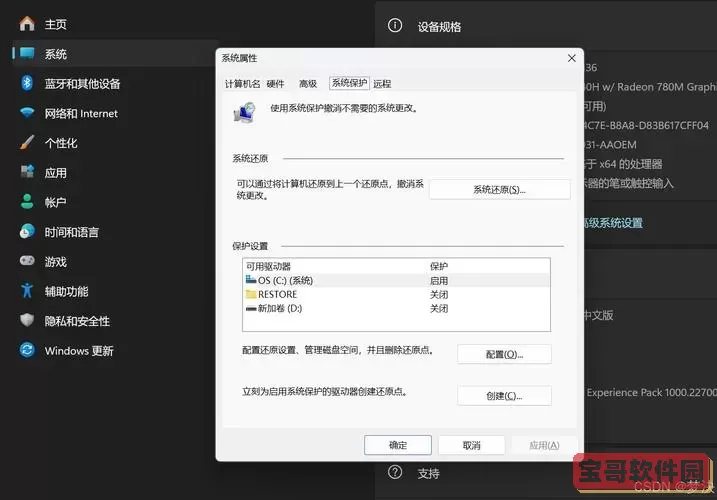Switch to the 高级 tab
This screenshot has width=717, height=500.
[308, 84]
